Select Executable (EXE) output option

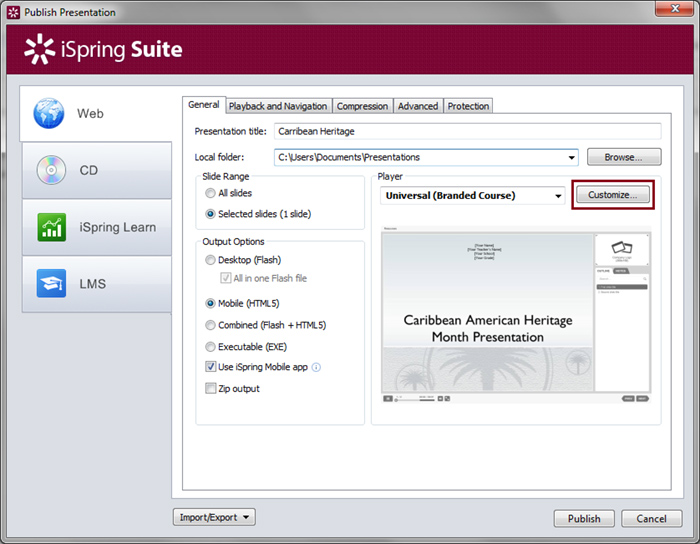[210, 347]
